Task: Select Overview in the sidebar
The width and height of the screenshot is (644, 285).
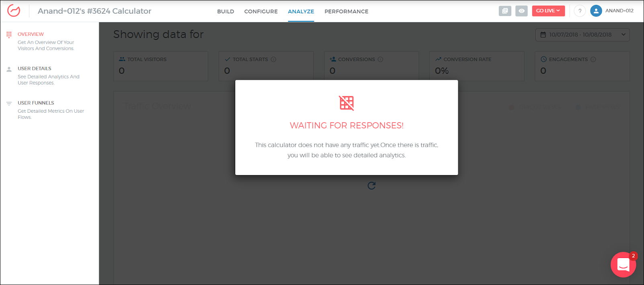Action: (x=31, y=34)
